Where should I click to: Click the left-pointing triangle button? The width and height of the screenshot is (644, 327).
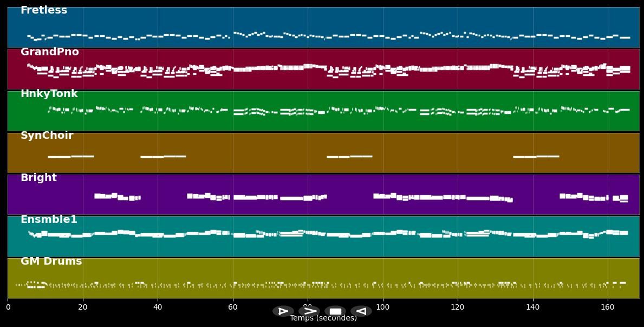coord(361,311)
